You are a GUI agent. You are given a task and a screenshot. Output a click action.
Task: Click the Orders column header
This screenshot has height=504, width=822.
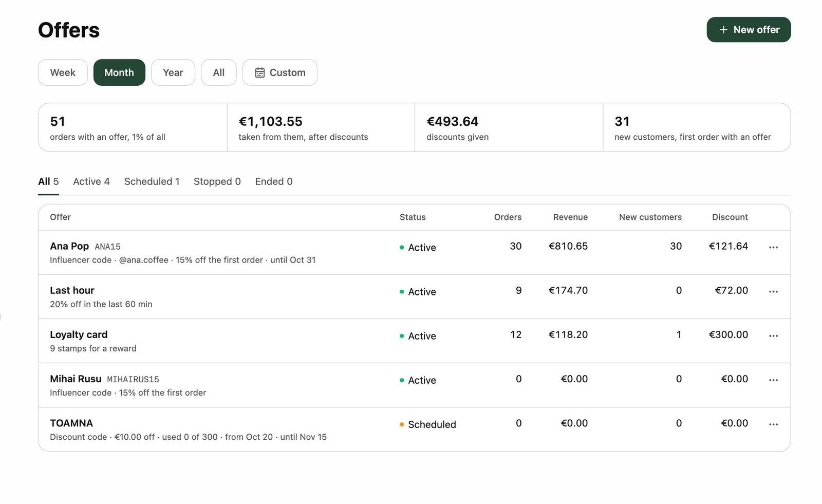tap(508, 217)
